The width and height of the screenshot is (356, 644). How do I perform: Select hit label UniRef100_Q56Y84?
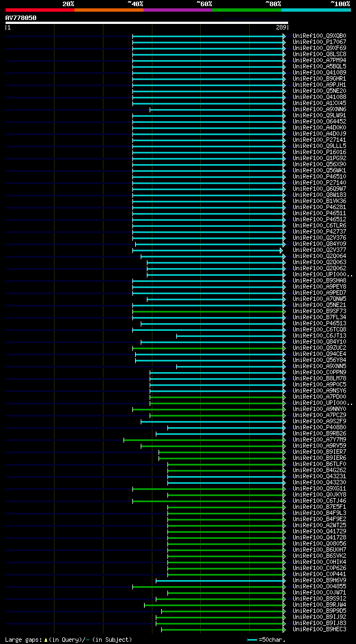[319, 360]
